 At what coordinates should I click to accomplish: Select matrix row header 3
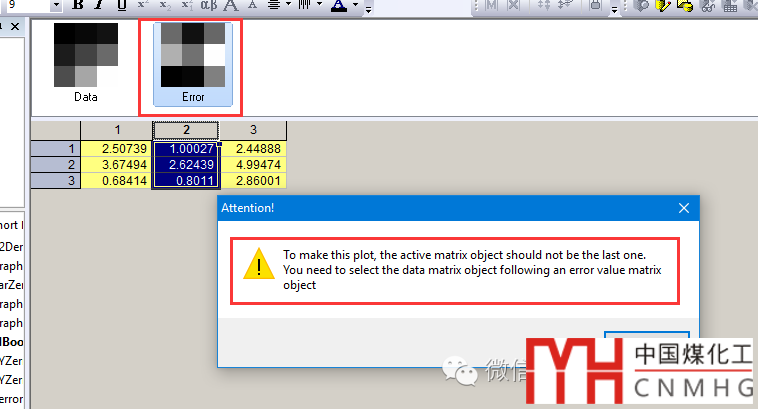[x=56, y=180]
